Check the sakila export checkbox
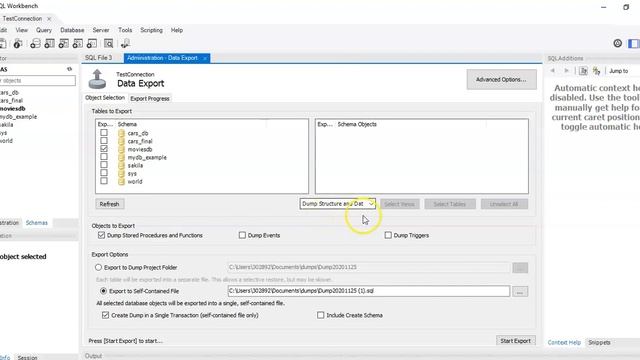The height and width of the screenshot is (360, 640). [x=104, y=165]
